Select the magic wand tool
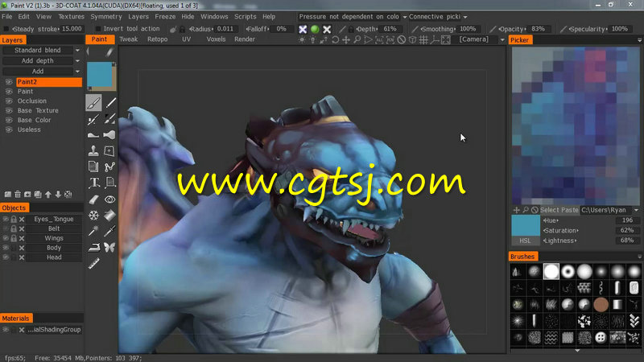The image size is (644, 362). click(x=93, y=231)
